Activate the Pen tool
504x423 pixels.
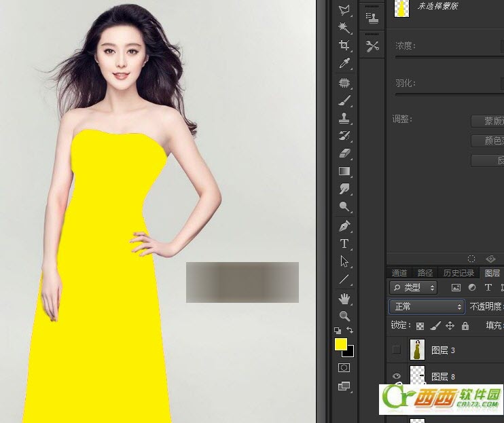[x=344, y=225]
